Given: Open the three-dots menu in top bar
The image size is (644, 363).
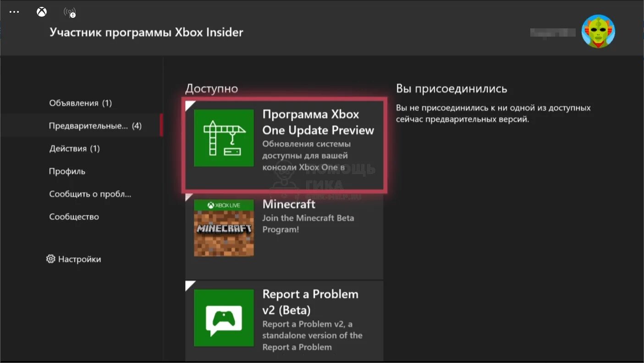Looking at the screenshot, I should (14, 12).
